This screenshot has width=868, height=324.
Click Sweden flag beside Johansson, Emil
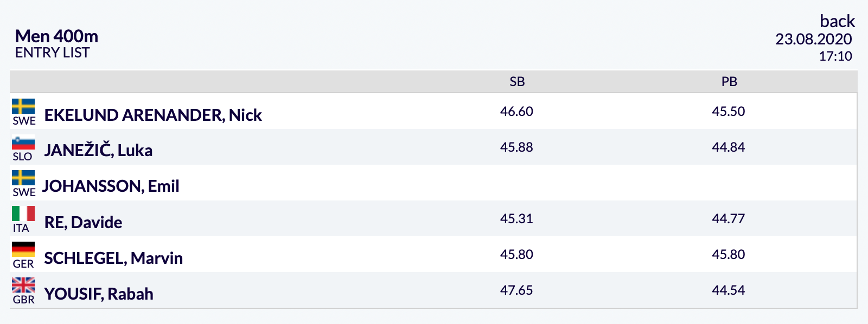pos(23,178)
